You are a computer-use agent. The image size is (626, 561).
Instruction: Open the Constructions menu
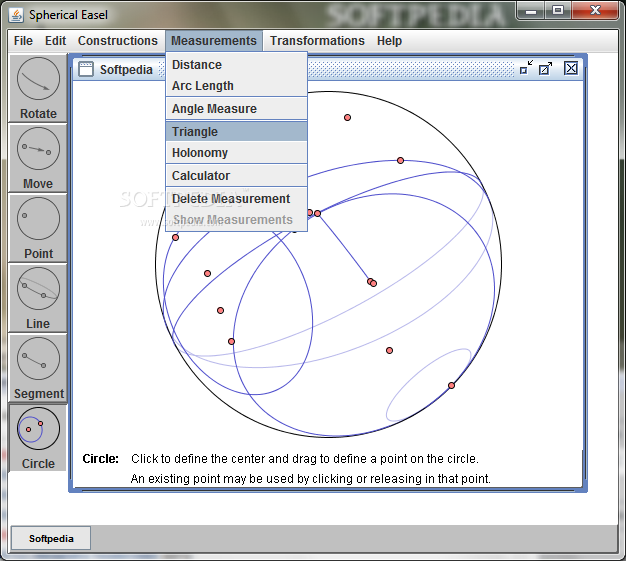pyautogui.click(x=118, y=41)
